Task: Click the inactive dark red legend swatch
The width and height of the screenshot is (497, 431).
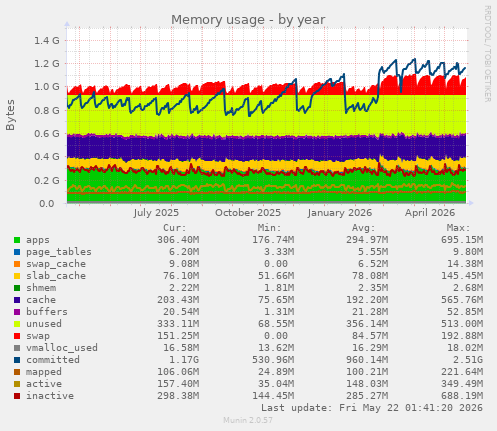Action: pyautogui.click(x=17, y=396)
